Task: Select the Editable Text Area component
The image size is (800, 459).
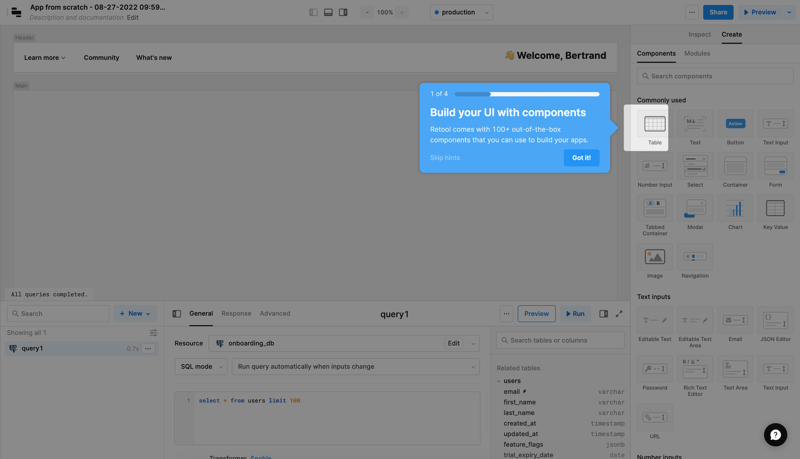Action: point(695,327)
